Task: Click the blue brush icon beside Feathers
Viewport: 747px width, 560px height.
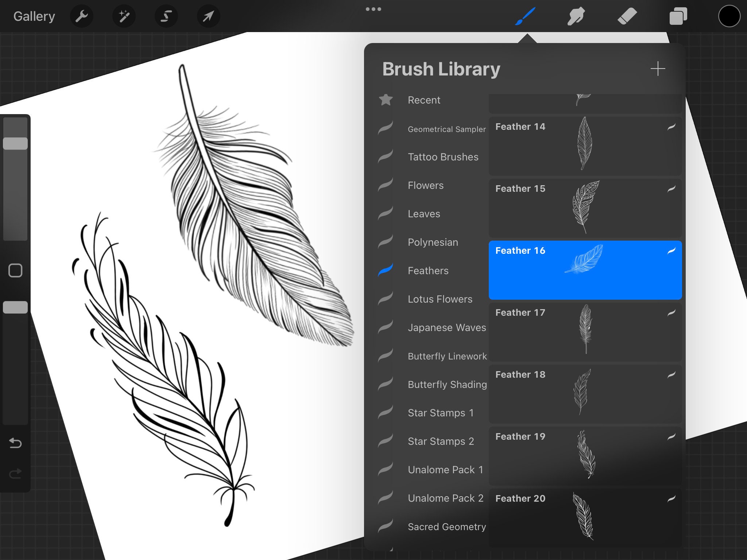Action: pyautogui.click(x=386, y=270)
